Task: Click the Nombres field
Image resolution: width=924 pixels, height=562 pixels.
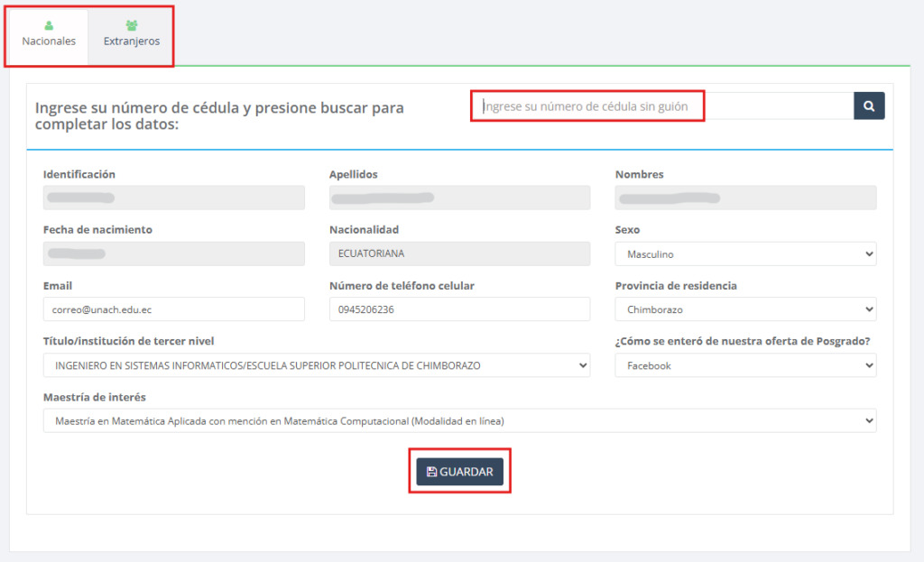Action: pos(745,198)
